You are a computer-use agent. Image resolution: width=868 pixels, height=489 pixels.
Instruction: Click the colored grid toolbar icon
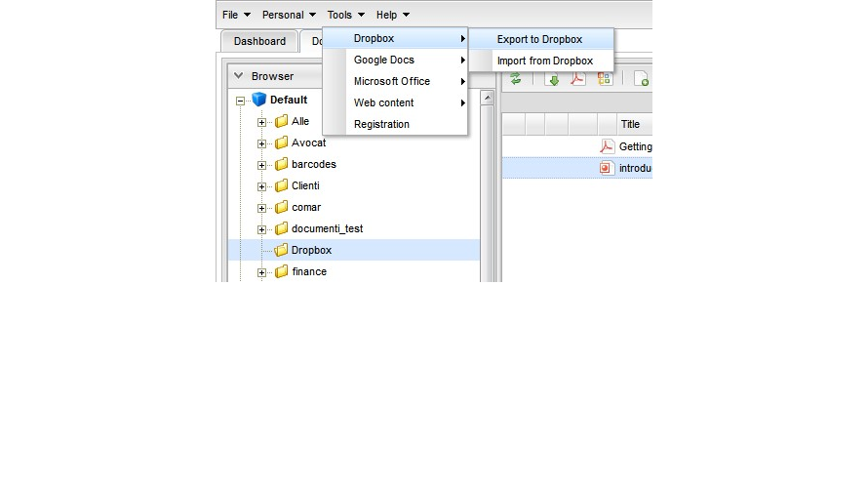(x=605, y=79)
